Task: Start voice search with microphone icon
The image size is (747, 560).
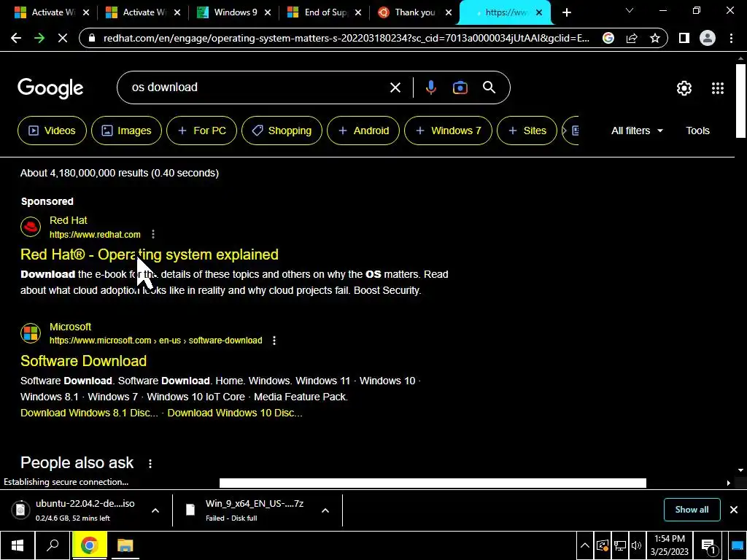Action: [430, 87]
